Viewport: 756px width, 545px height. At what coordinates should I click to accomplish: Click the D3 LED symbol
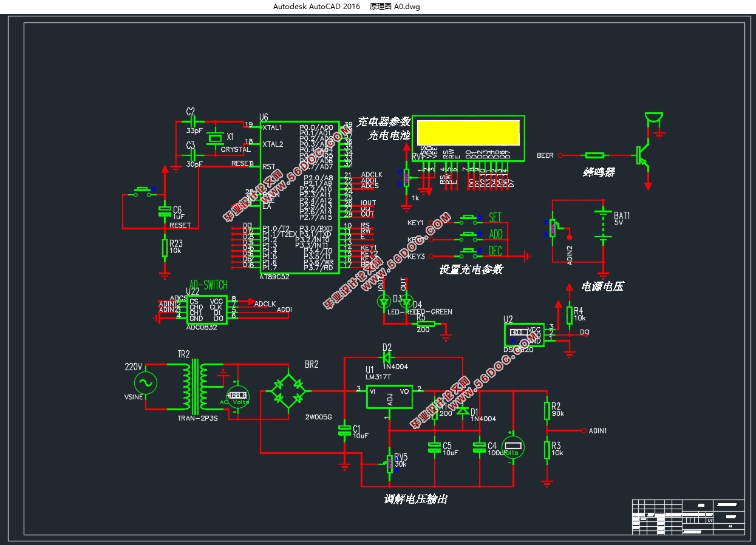tap(383, 301)
